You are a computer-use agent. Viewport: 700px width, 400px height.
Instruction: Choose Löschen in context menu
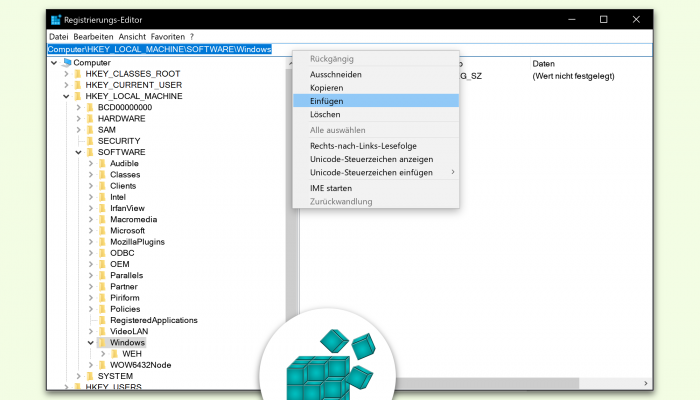pos(376,114)
